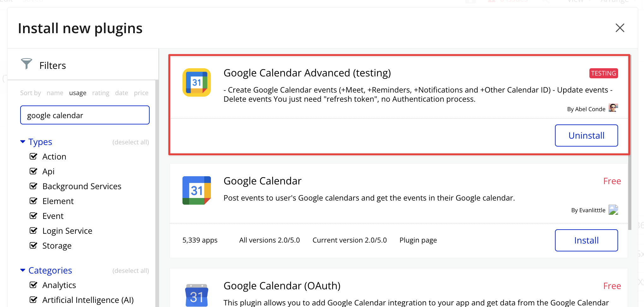
Task: Uninstall Google Calendar Advanced plugin
Action: point(586,135)
